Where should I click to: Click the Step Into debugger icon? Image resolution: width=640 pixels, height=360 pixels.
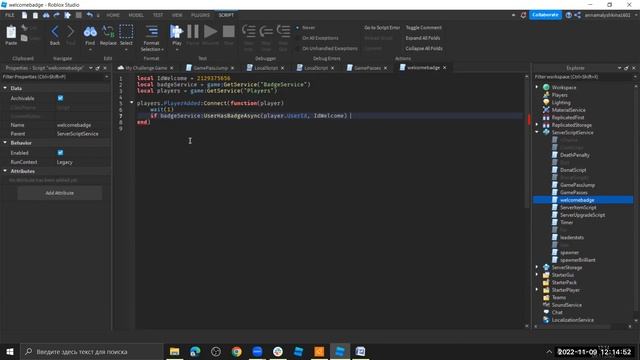tap(249, 32)
